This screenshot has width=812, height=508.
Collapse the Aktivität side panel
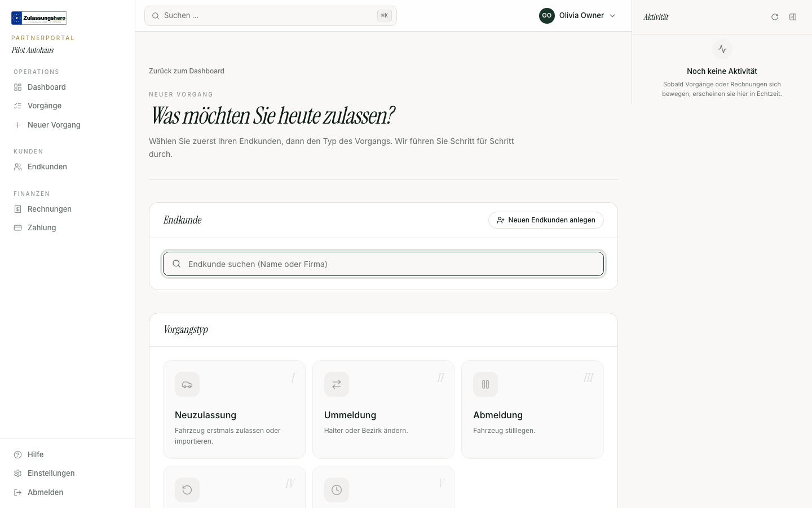(793, 17)
